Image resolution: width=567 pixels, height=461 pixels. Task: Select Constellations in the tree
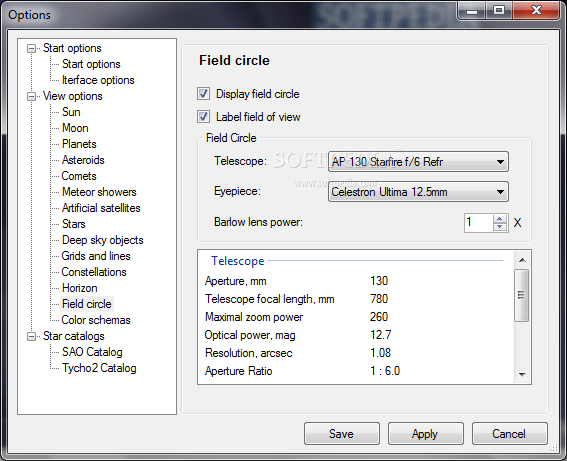coord(94,272)
